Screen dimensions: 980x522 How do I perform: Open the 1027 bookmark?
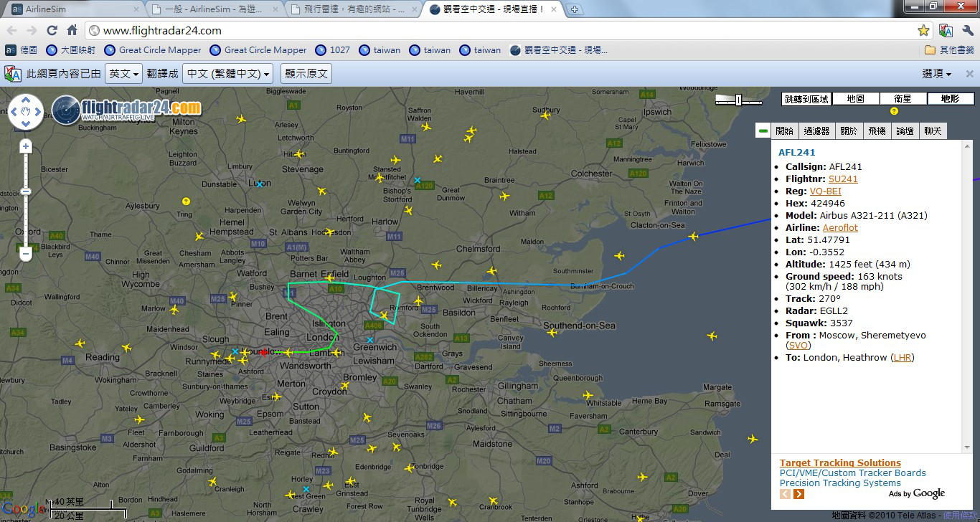click(x=333, y=50)
